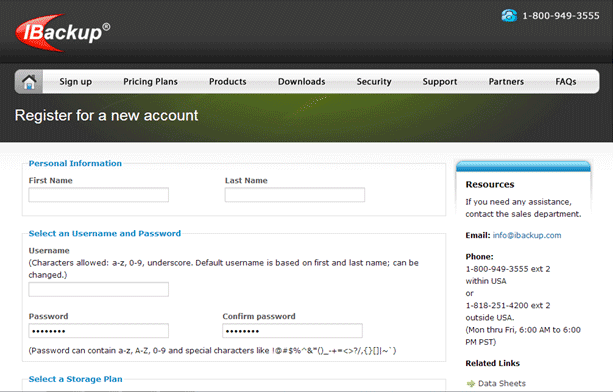613x392 pixels.
Task: Open the Sign up menu item
Action: click(75, 82)
